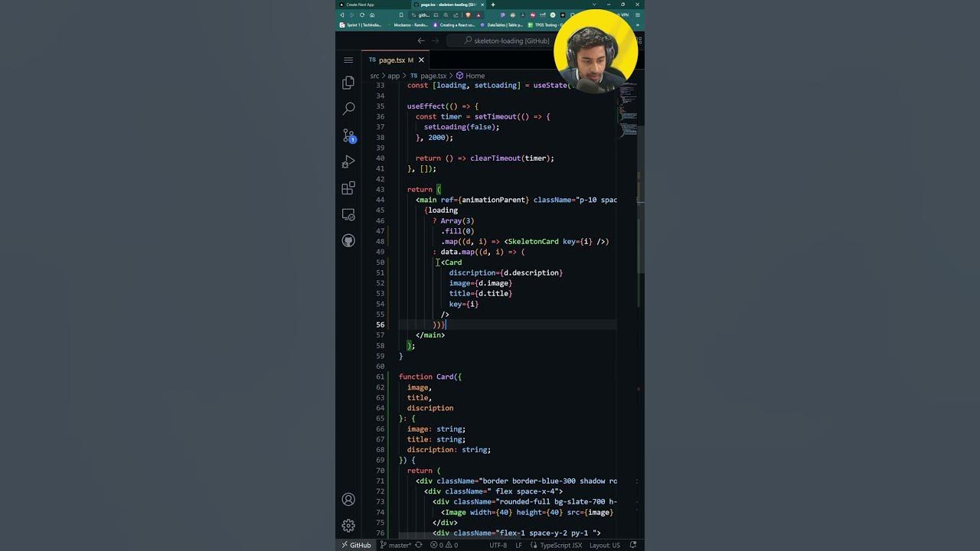
Task: Open the DataTables | Table p... bookmark
Action: (501, 24)
